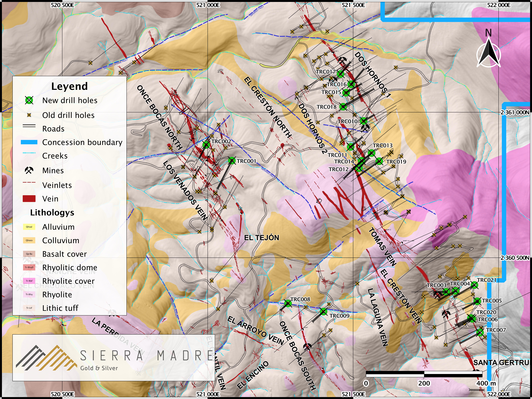Click the Alluvium yellow swatch

[x=29, y=227]
